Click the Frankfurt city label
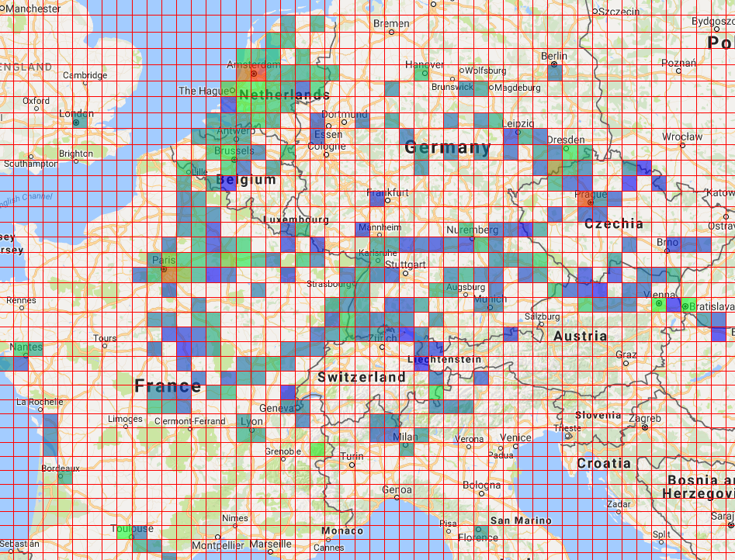This screenshot has width=735, height=560. click(x=387, y=192)
